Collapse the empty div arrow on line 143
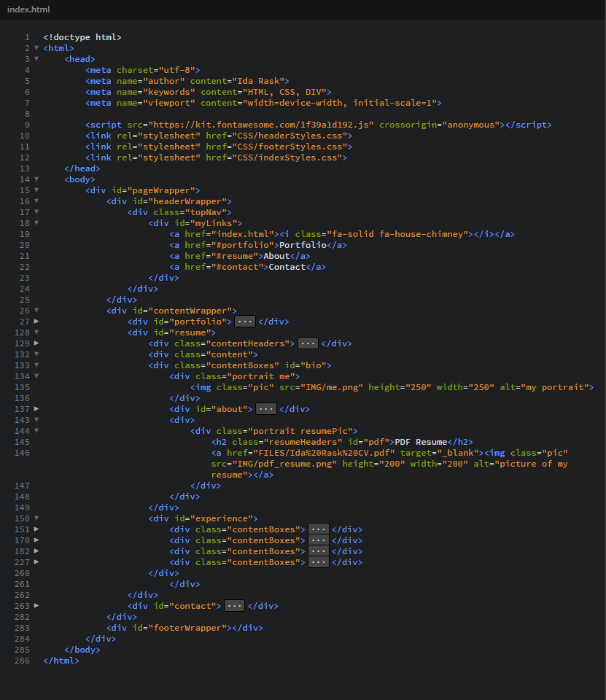Viewport: 606px width, 700px height. click(x=36, y=420)
